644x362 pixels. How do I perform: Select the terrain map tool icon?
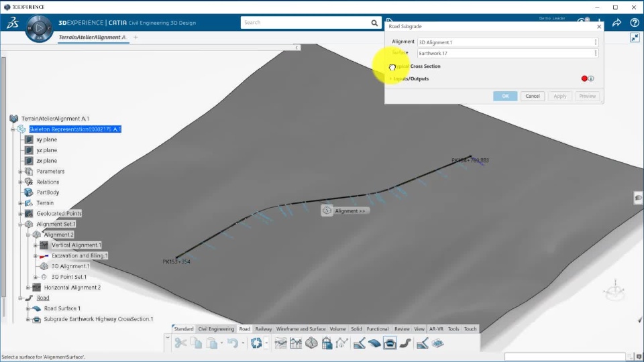tap(280, 343)
